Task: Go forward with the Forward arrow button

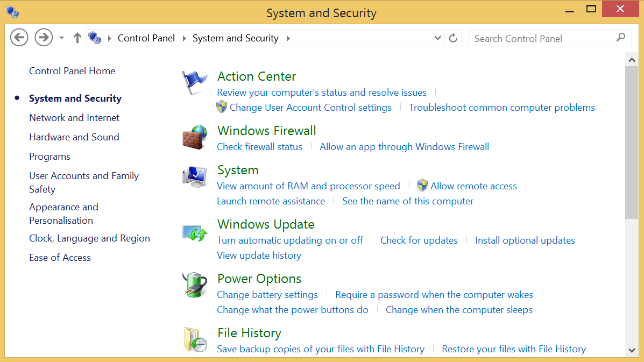Action: pos(44,38)
